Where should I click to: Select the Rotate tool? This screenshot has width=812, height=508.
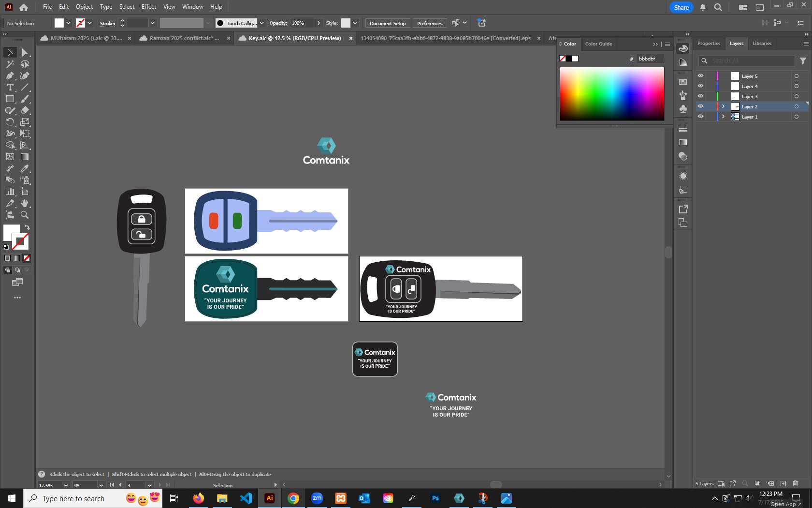click(x=10, y=122)
